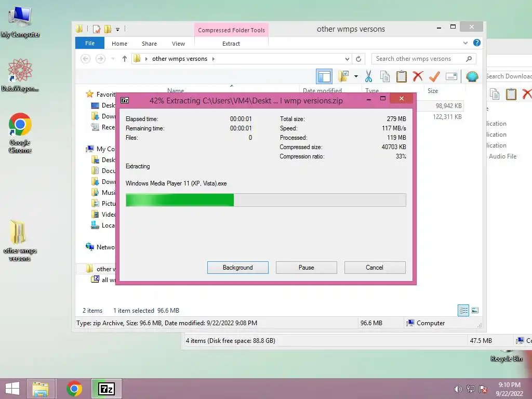Click the red X Delete icon
Viewport: 532px width, 399px height.
[418, 76]
